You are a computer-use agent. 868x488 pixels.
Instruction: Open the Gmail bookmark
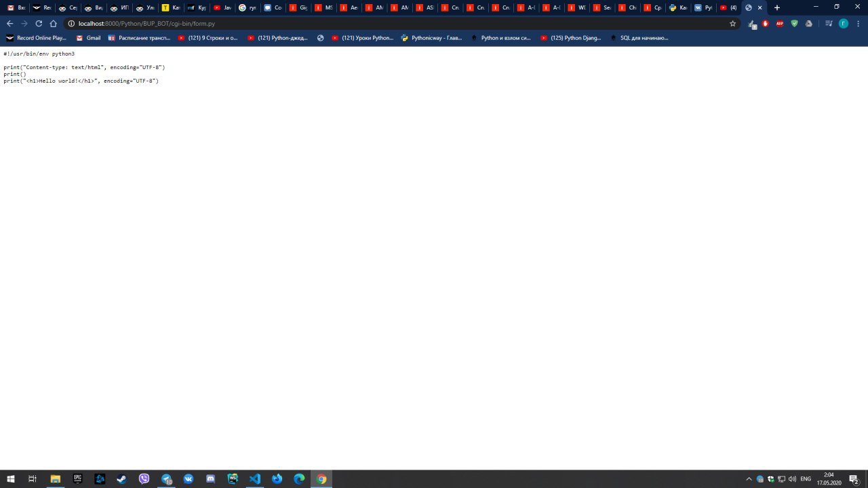point(88,38)
